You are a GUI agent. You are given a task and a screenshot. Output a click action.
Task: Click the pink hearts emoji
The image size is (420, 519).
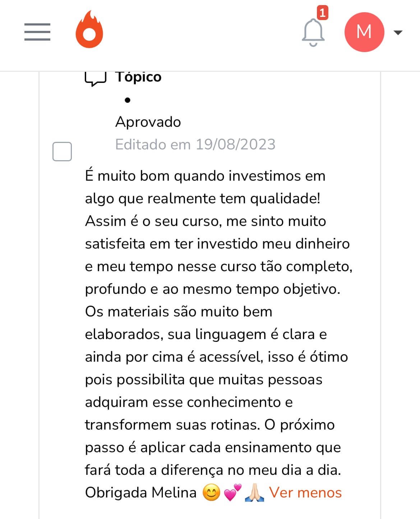click(x=232, y=492)
